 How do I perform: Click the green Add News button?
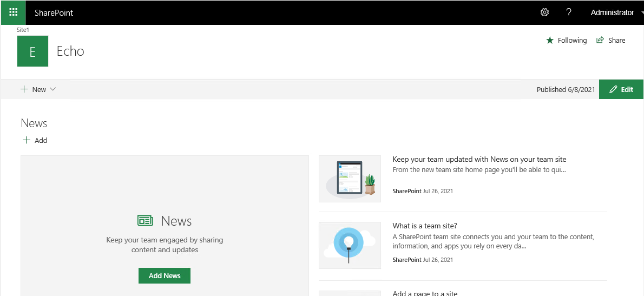click(165, 275)
